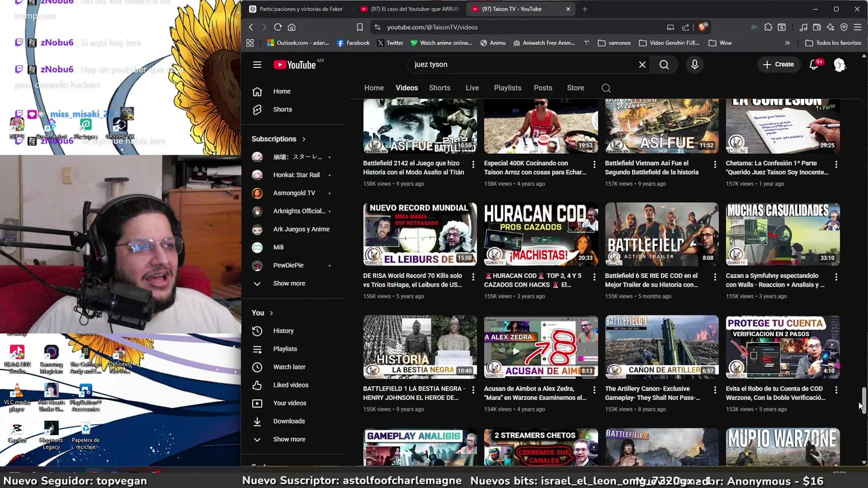Screen dimensions: 868x488
Task: Switch to the channel Shorts tab
Action: pos(439,88)
